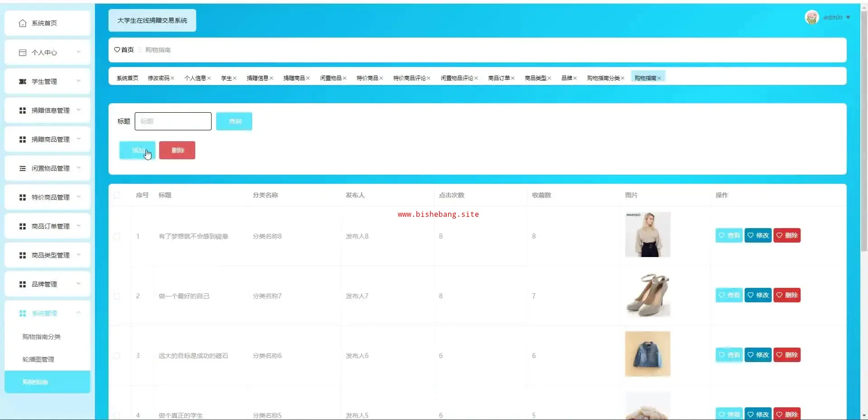Click the 捐赠商品管理 grid icon
This screenshot has width=868, height=420.
coord(23,139)
